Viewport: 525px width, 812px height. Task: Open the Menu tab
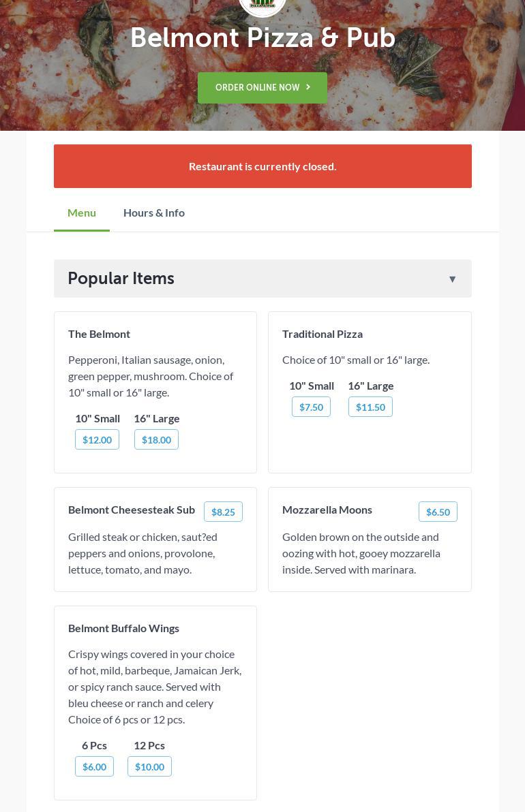[82, 213]
